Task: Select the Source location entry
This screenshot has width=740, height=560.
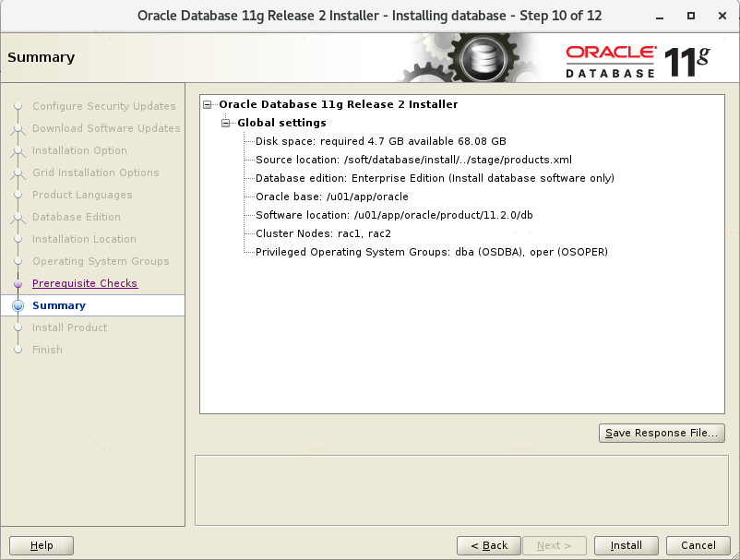Action: pyautogui.click(x=413, y=160)
